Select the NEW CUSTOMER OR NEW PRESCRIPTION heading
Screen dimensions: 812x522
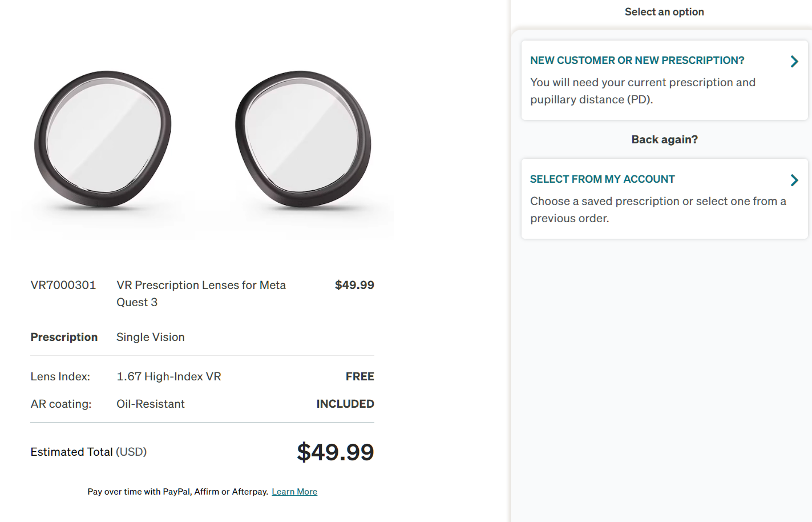point(637,61)
